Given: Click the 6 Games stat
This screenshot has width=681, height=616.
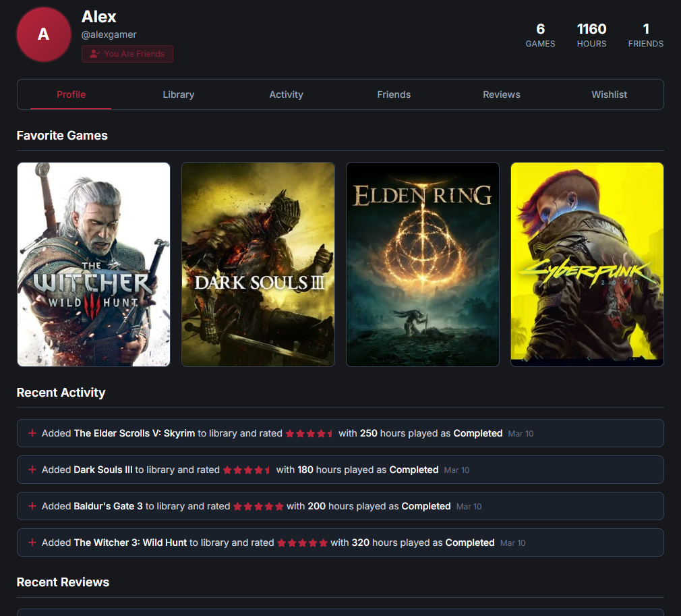Looking at the screenshot, I should click(540, 36).
